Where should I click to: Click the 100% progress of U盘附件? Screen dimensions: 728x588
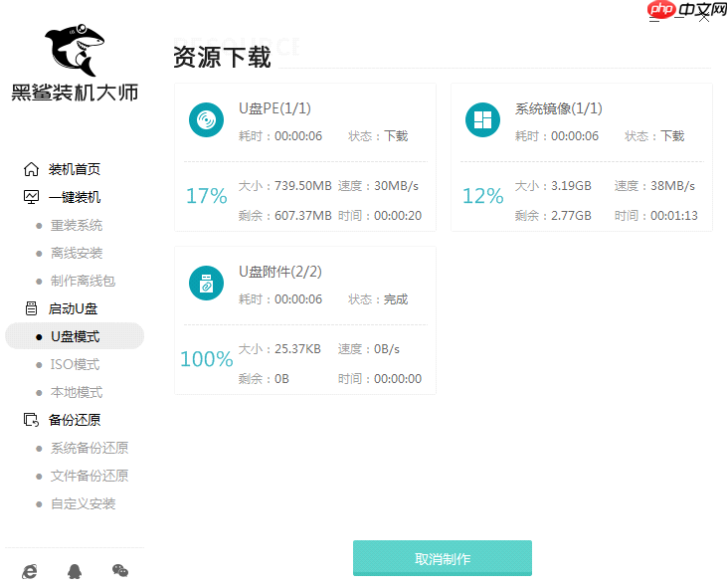pyautogui.click(x=206, y=359)
